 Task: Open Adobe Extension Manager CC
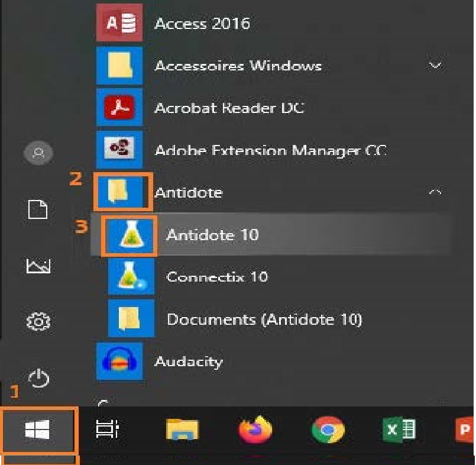click(269, 150)
